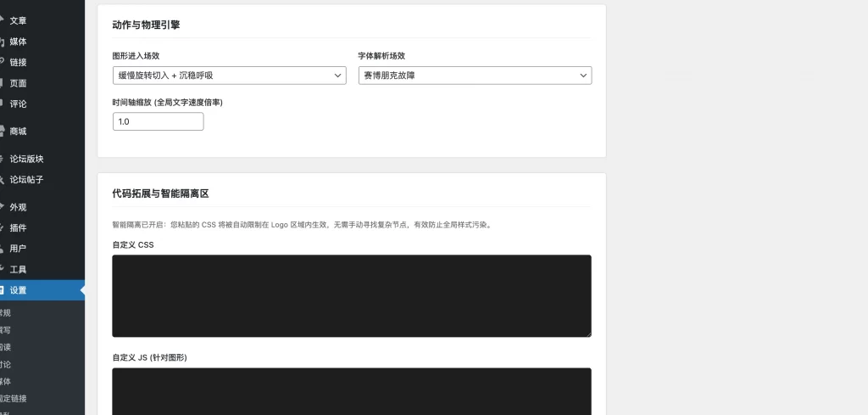Open the 固定链接 settings submenu link

coord(14,398)
